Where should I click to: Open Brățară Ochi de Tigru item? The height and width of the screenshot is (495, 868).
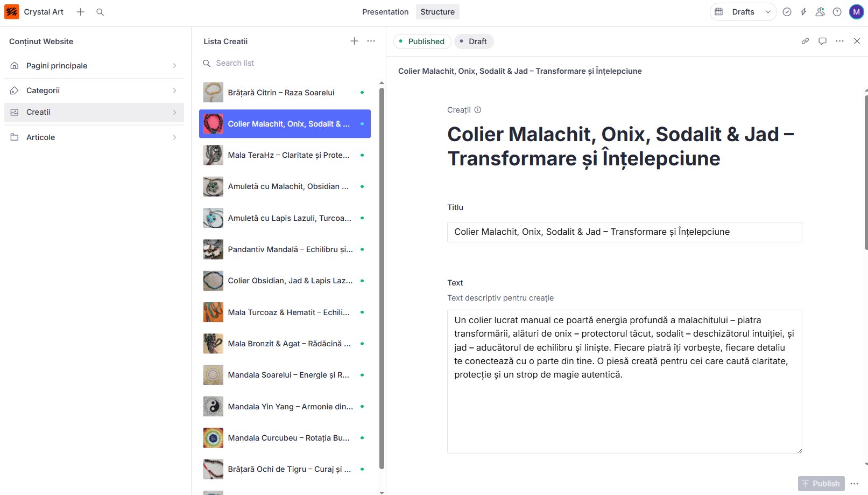285,469
